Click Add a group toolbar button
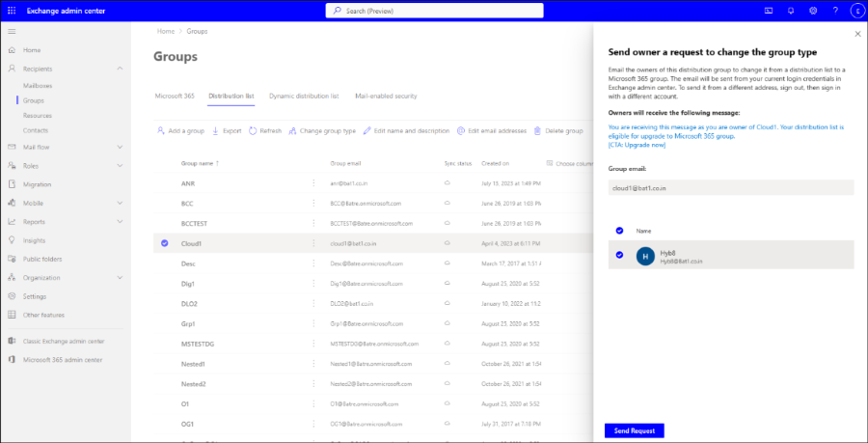This screenshot has width=868, height=443. (180, 131)
